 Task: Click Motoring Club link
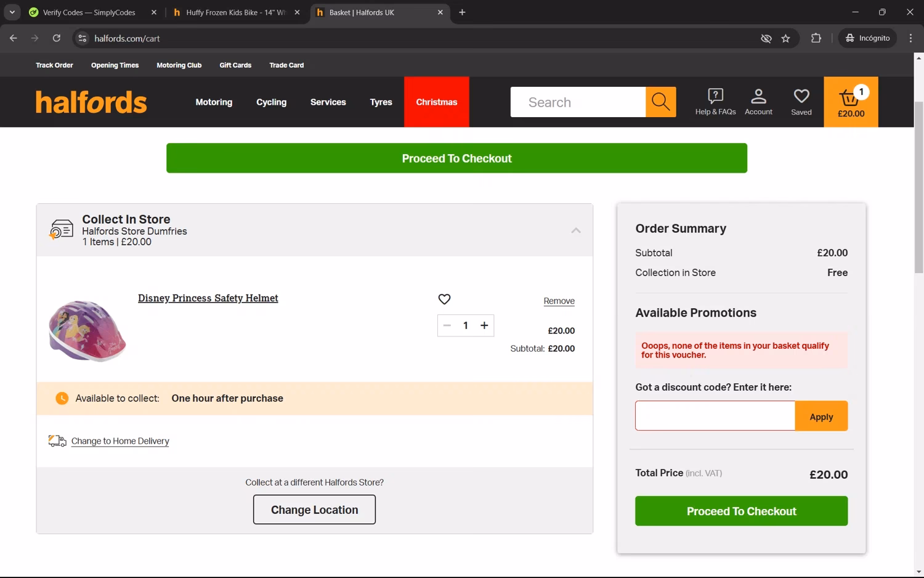(179, 65)
